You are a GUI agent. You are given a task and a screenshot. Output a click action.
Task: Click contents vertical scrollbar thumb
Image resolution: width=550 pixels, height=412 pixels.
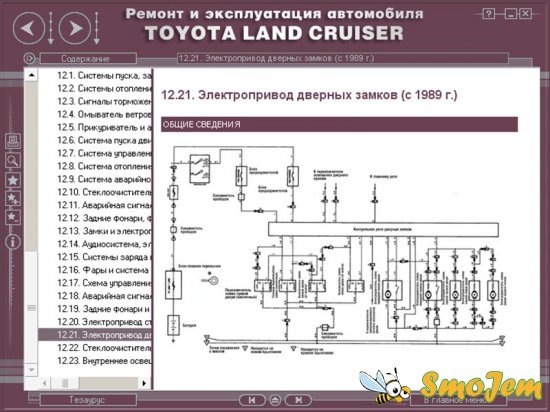[x=31, y=308]
